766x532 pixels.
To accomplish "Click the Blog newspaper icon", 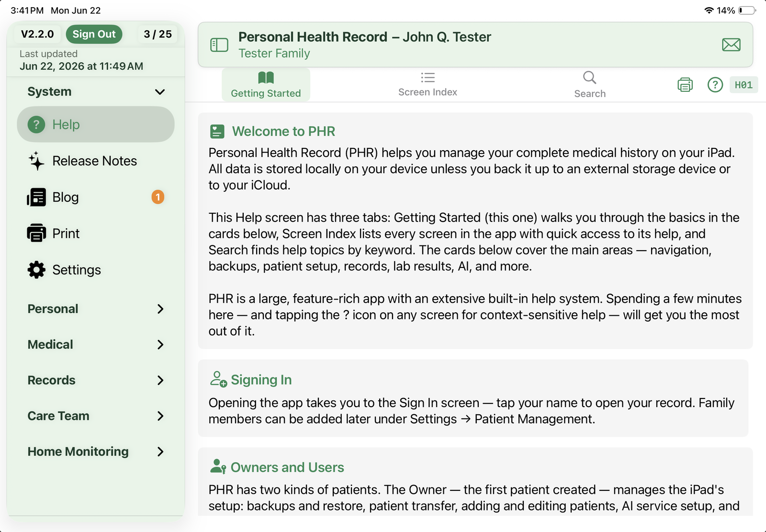I will pyautogui.click(x=36, y=197).
